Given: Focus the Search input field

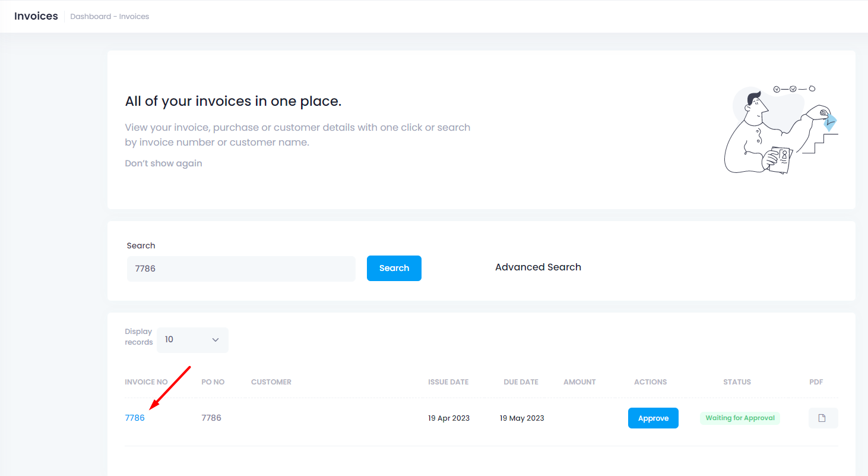Looking at the screenshot, I should tap(241, 269).
